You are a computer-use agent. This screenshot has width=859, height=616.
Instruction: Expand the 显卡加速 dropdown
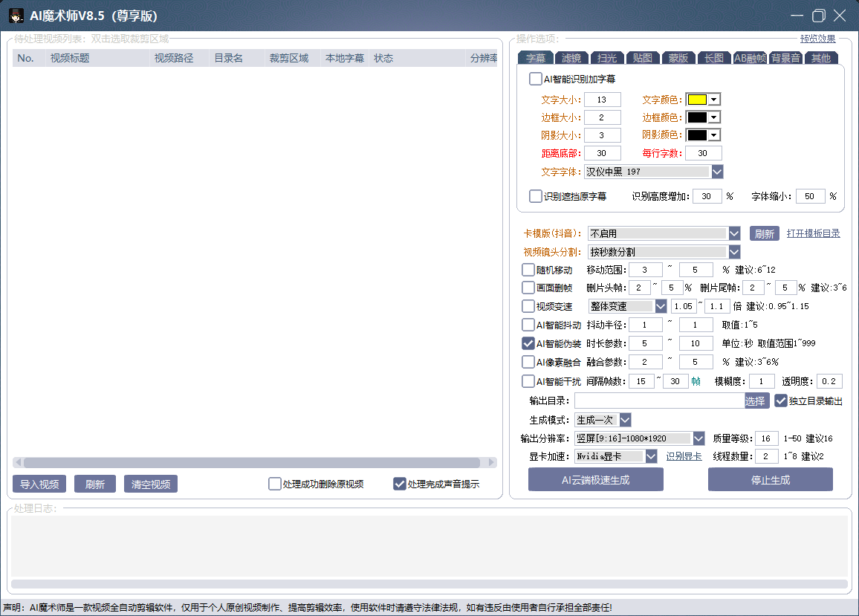[651, 456]
